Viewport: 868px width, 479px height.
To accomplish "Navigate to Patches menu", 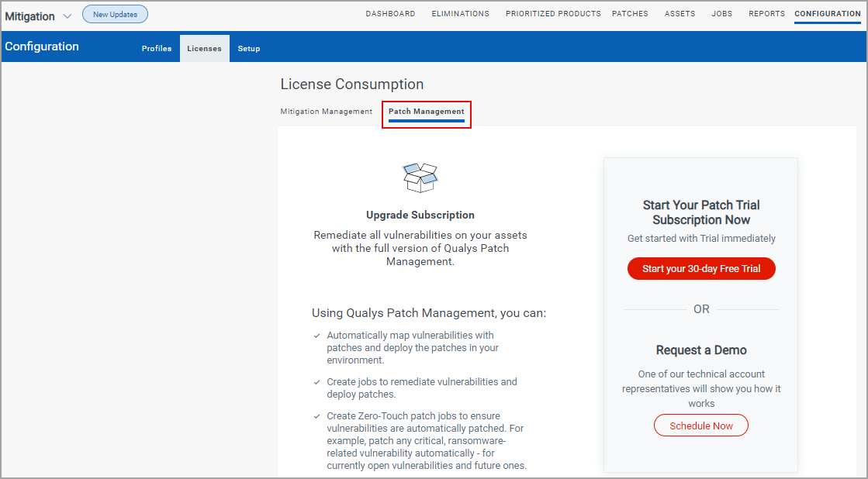I will coord(630,14).
